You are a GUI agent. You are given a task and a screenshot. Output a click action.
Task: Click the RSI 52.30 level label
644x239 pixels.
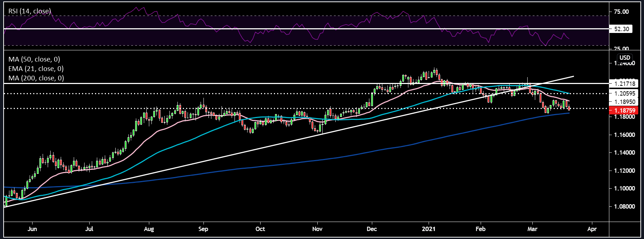coord(621,29)
